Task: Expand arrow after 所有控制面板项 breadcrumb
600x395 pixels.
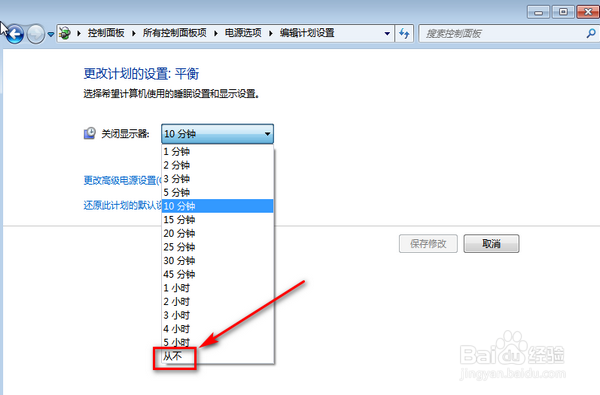Action: tap(216, 34)
